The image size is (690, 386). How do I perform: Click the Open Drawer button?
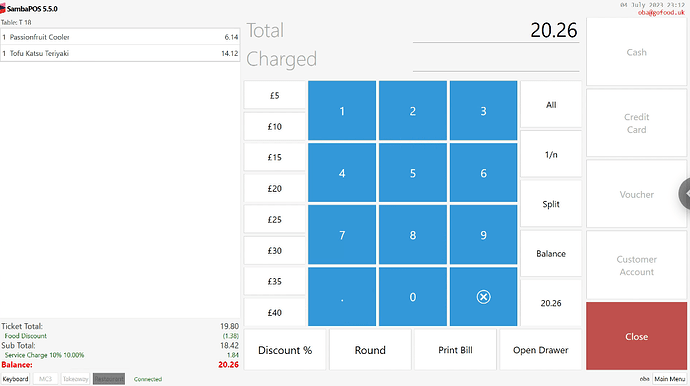(540, 350)
